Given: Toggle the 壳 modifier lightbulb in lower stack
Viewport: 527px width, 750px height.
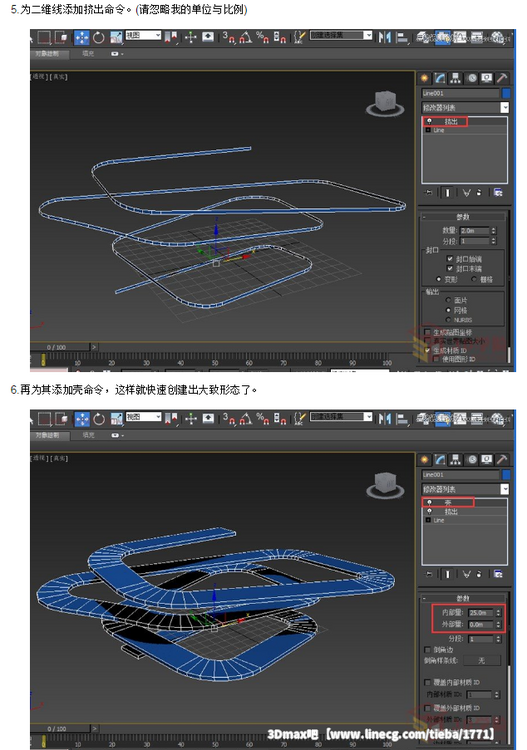Looking at the screenshot, I should tap(429, 502).
